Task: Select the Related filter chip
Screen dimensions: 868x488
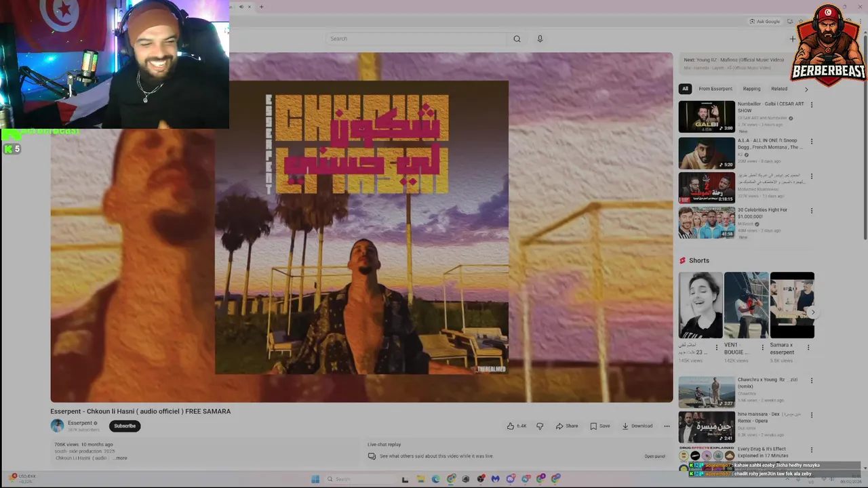Action: click(779, 89)
